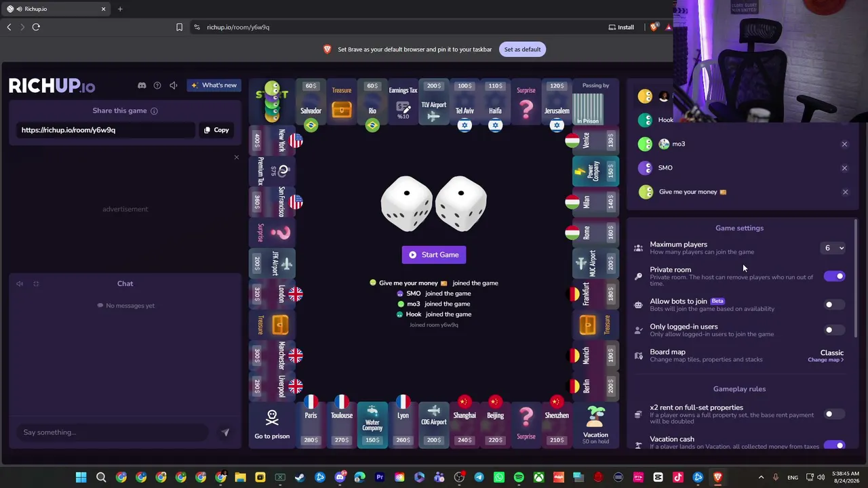Screen dimensions: 868x488
Task: Toggle the Vacation cash switch
Action: pos(835,445)
